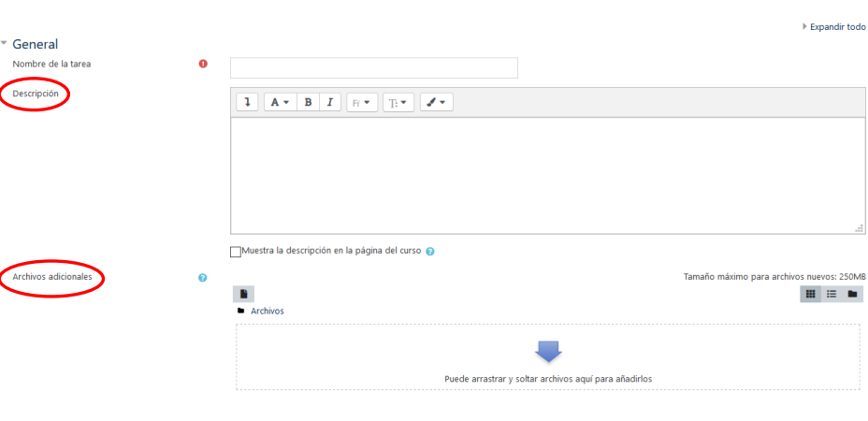
Task: Apply bold formatting in description editor
Action: pos(309,103)
